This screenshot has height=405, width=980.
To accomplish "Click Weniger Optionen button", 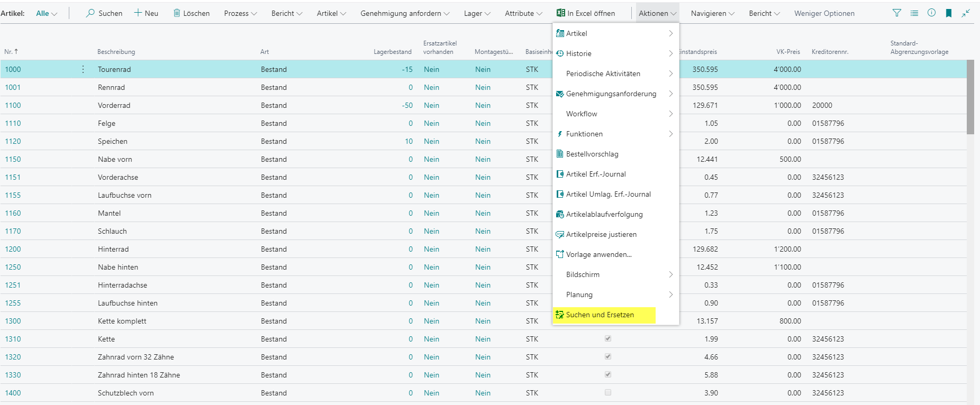I will pos(824,13).
